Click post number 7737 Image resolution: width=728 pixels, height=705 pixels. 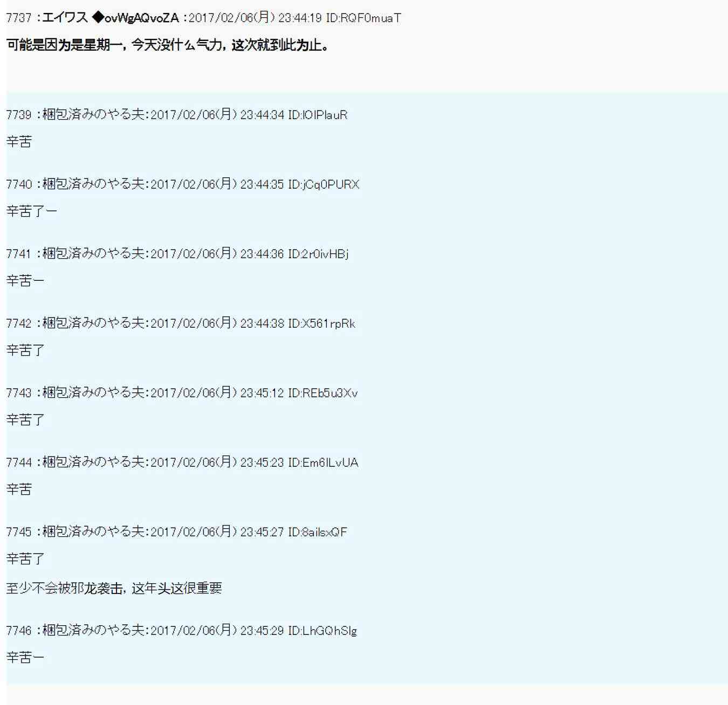(19, 18)
